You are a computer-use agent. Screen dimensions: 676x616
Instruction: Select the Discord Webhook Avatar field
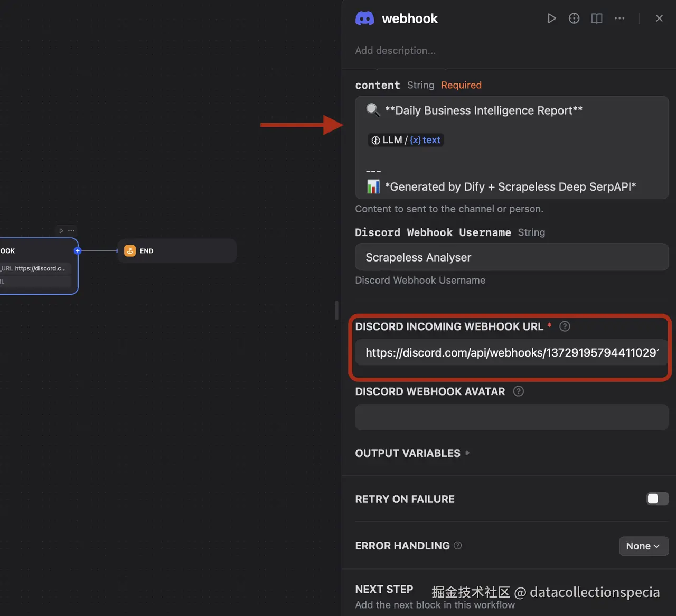(x=511, y=417)
